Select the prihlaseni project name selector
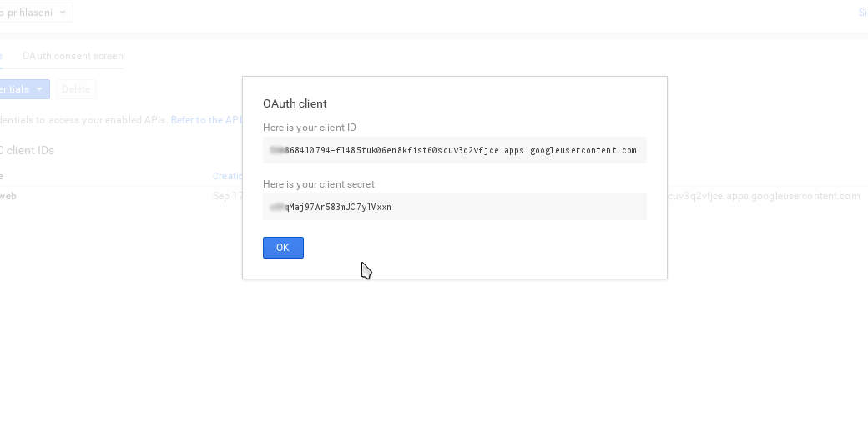 coord(34,13)
